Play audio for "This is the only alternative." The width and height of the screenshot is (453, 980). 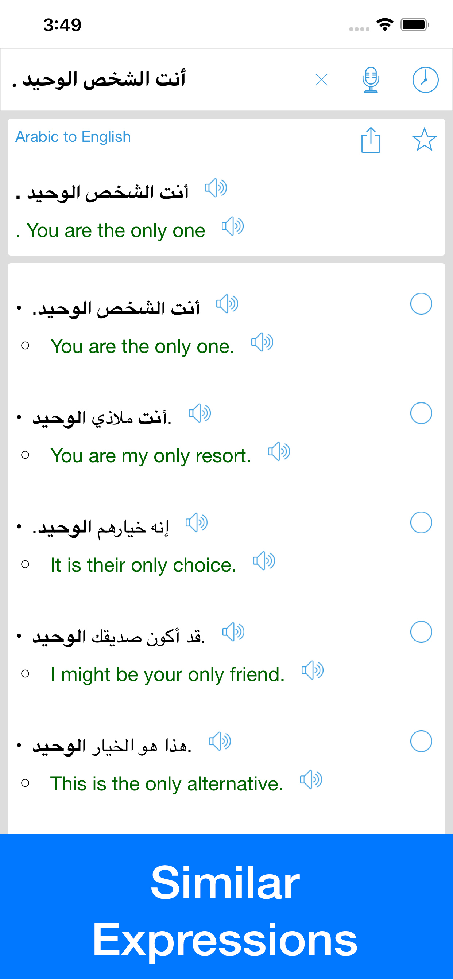point(311,779)
